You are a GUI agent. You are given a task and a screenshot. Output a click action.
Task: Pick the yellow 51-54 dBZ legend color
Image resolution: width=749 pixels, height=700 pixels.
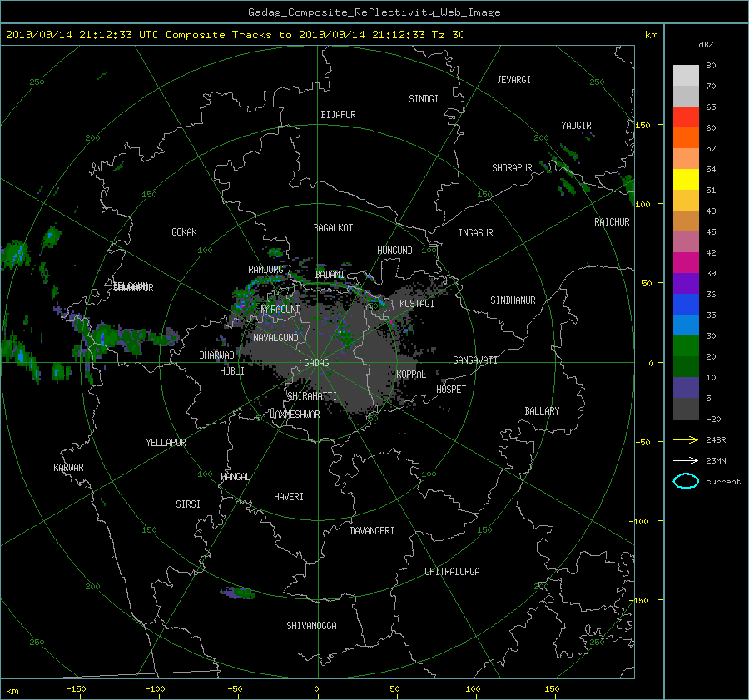tap(686, 179)
